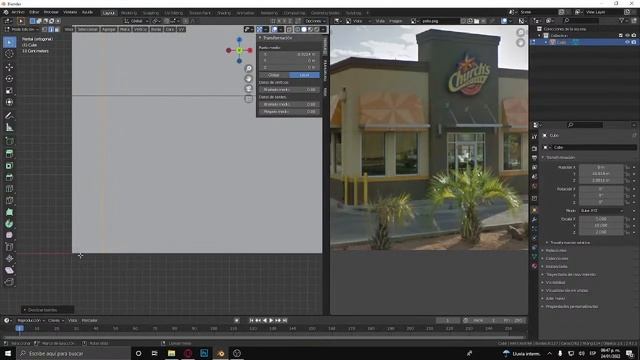The image size is (640, 360).
Task: Hide Collection in viewport with eye icon
Action: [627, 36]
